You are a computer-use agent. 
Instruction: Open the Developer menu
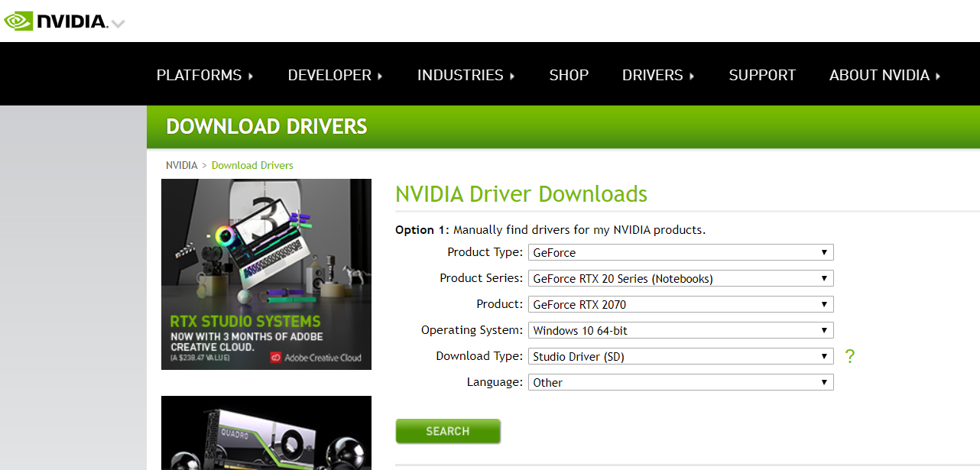[x=335, y=75]
